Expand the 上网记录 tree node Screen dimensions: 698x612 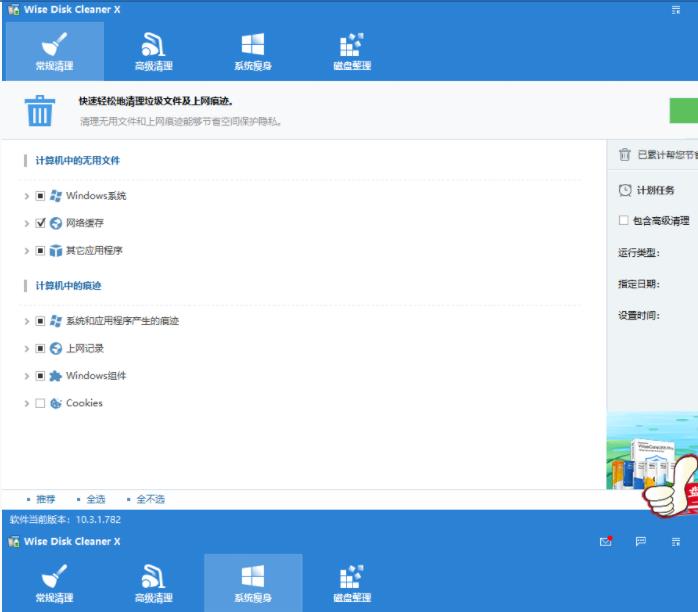27,349
